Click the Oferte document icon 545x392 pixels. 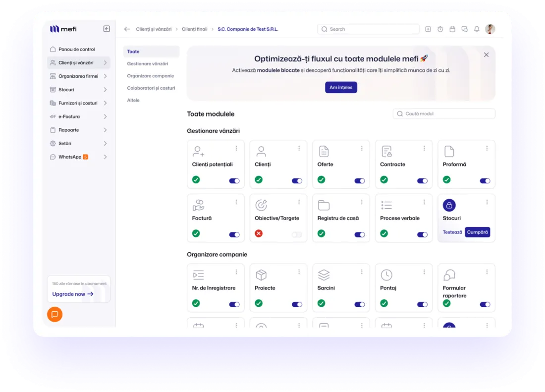(324, 152)
